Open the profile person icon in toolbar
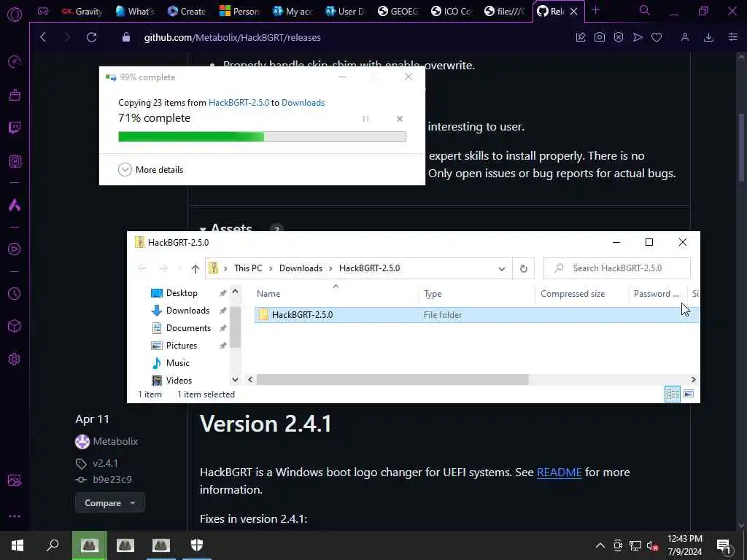 coord(684,37)
